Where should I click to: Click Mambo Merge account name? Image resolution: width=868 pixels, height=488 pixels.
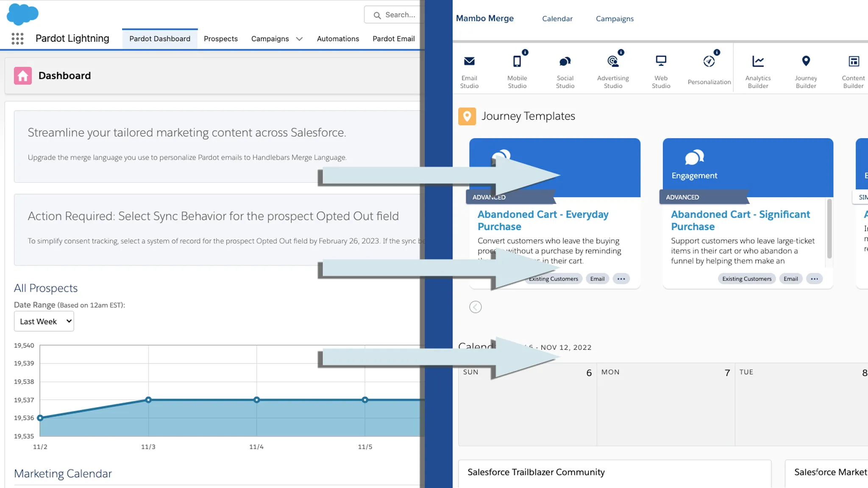tap(485, 18)
